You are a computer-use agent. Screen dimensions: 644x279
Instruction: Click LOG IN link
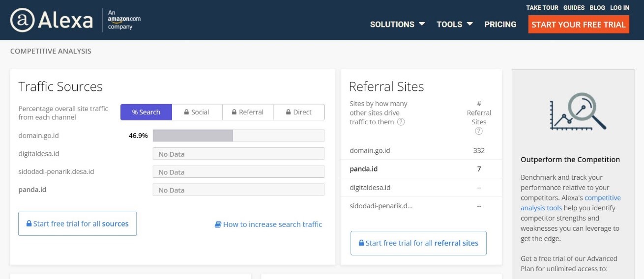[x=619, y=7]
